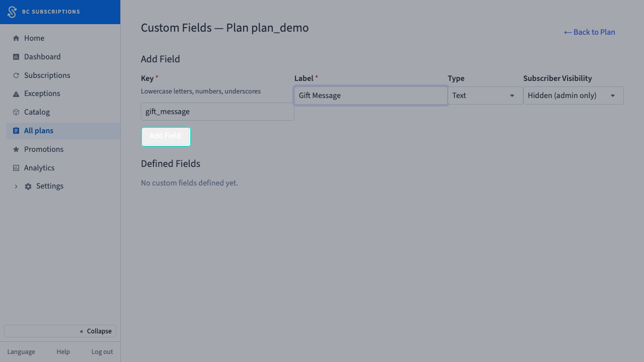Click the Dashboard chart icon
This screenshot has height=362, width=644.
coord(16,57)
